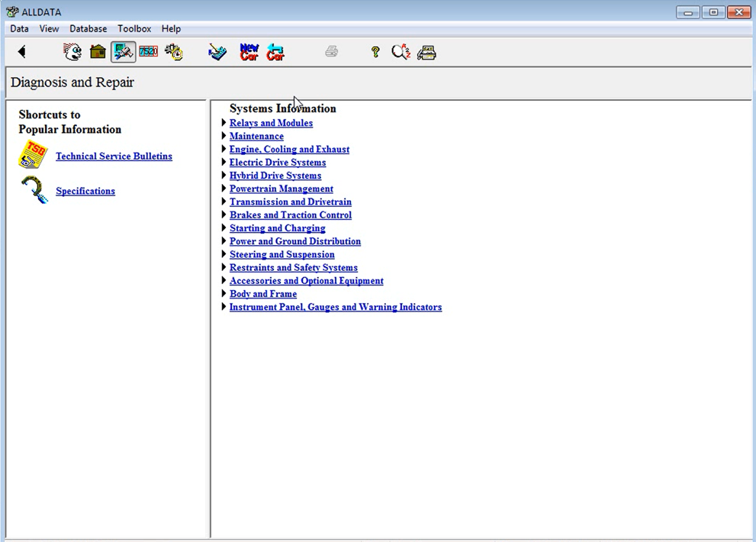The image size is (756, 542).
Task: Click the cartoon face toolbar icon
Action: tap(72, 52)
